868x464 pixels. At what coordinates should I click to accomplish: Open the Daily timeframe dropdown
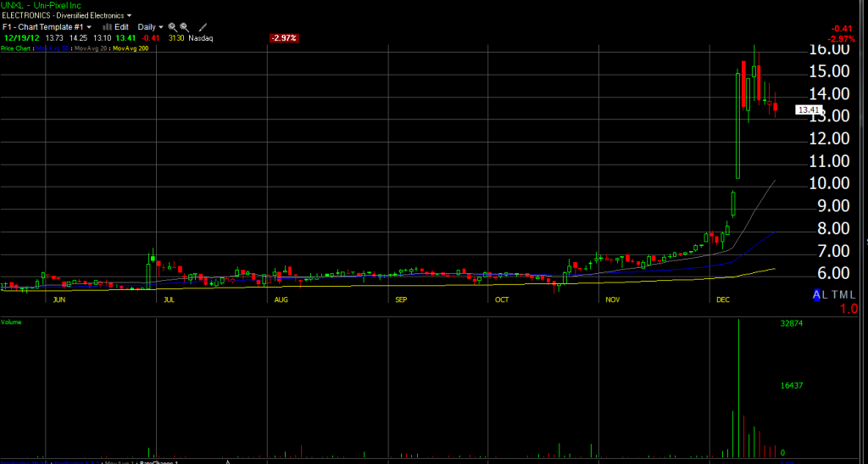click(151, 27)
